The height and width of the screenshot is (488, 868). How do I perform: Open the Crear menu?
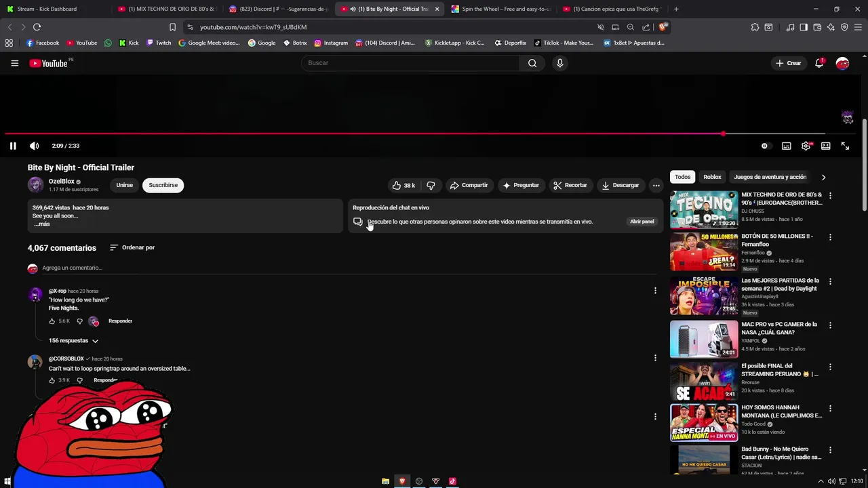789,63
